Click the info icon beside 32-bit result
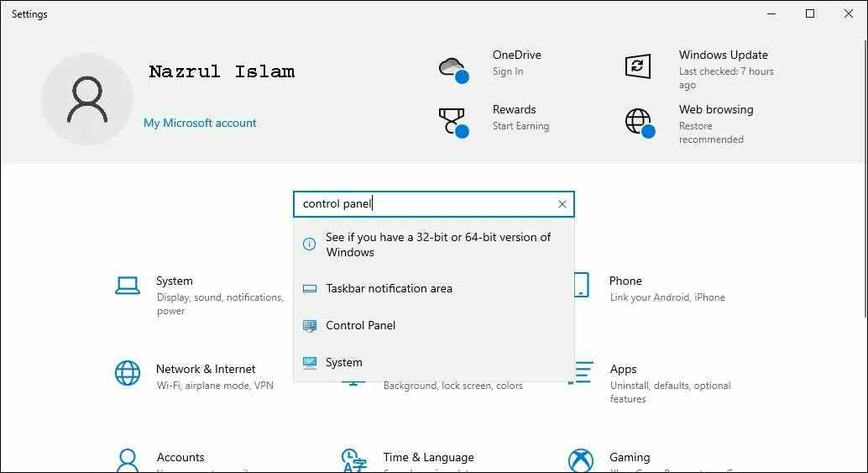 (x=310, y=244)
